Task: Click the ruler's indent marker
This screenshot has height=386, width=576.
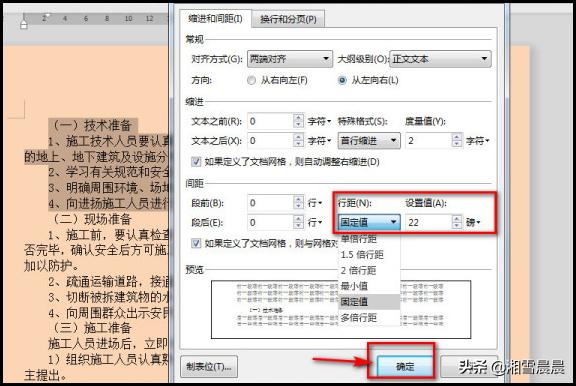Action: coord(24,25)
